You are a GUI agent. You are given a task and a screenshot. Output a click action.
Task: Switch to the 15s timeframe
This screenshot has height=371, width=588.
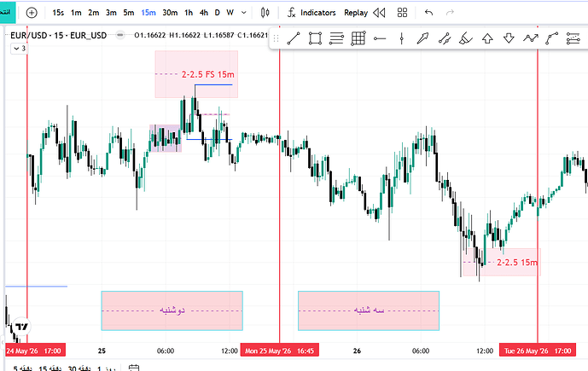[58, 13]
